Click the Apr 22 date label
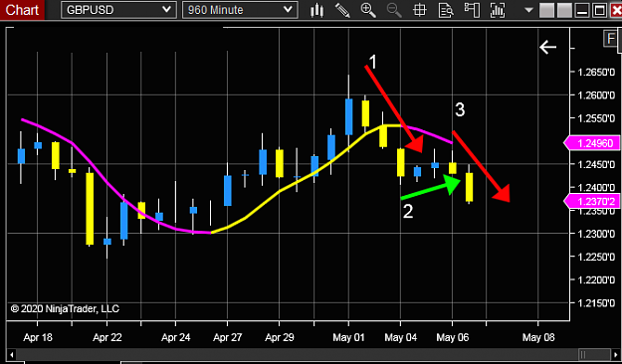 point(107,337)
